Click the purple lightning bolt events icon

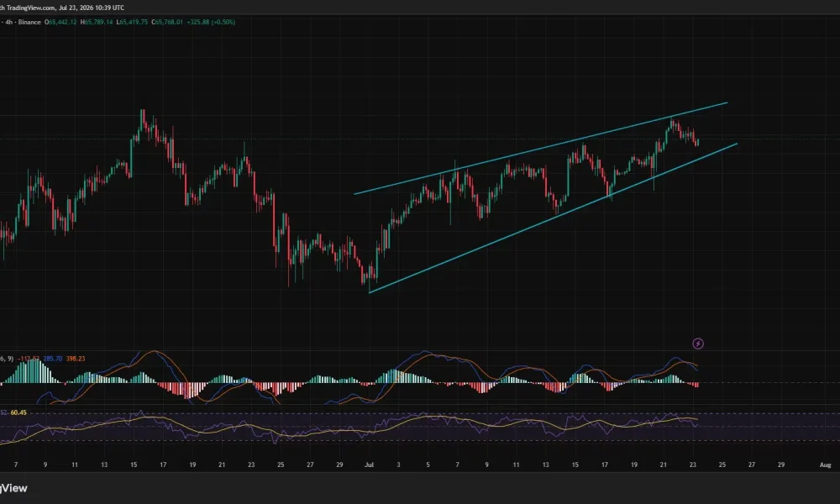tap(698, 344)
